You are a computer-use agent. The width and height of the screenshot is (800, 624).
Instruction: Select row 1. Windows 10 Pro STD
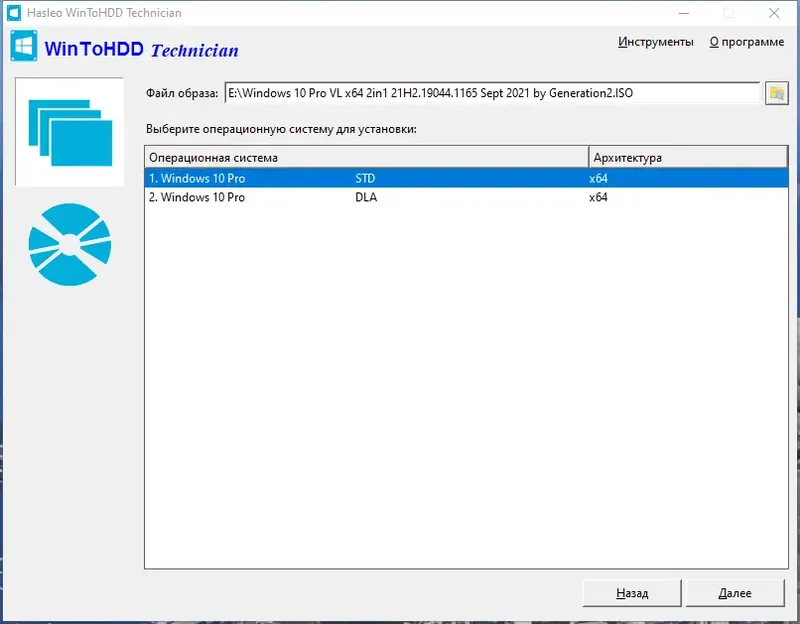click(x=466, y=178)
